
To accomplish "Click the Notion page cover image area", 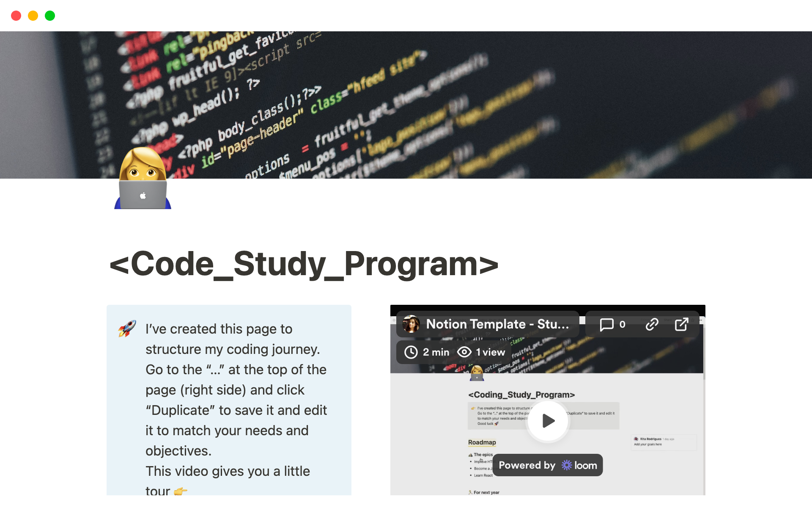I will [406, 105].
